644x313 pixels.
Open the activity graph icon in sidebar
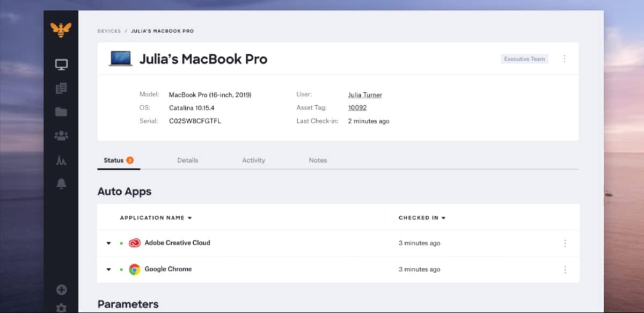[x=61, y=159]
